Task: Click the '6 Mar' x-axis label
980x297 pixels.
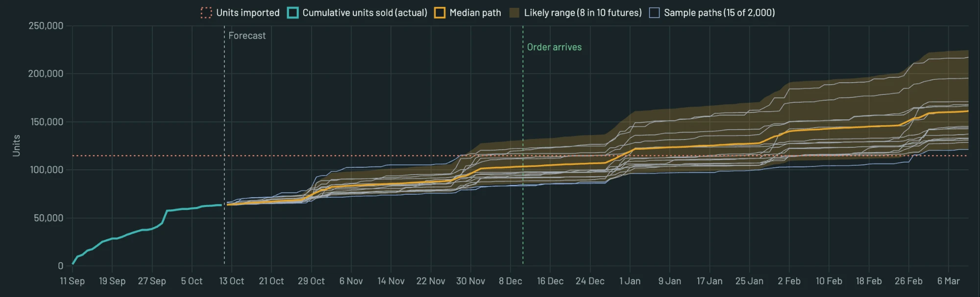Action: click(948, 281)
